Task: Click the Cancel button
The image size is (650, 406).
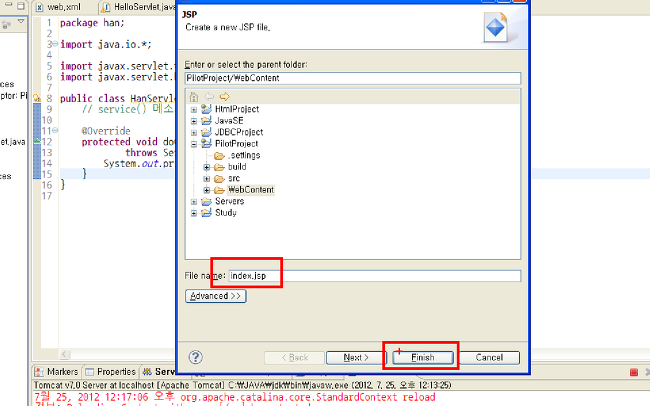Action: [489, 357]
